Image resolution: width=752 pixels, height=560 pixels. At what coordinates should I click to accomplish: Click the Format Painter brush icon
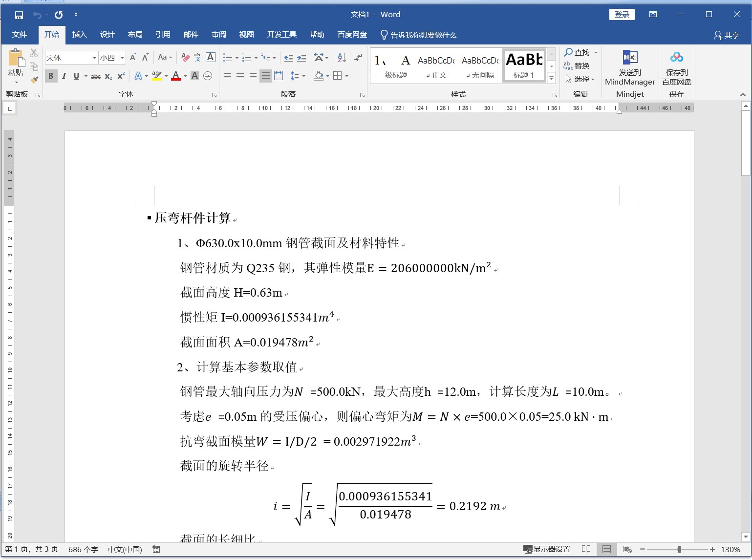[x=34, y=79]
